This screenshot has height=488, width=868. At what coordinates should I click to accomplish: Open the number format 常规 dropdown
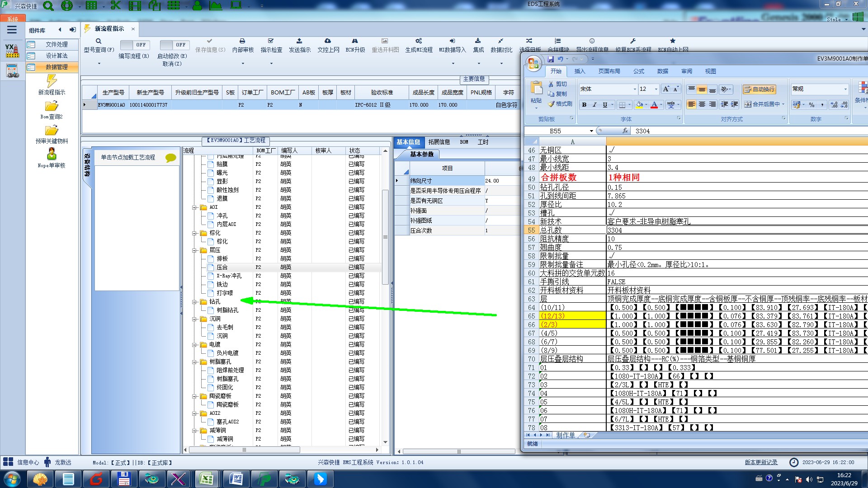(845, 89)
